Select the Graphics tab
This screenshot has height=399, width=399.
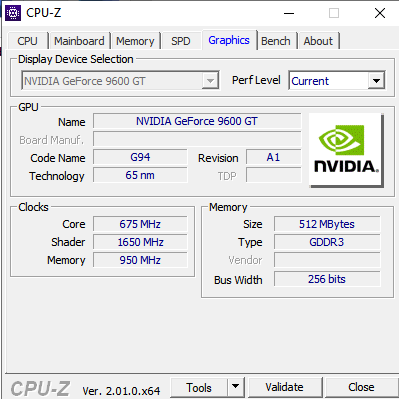pos(229,40)
